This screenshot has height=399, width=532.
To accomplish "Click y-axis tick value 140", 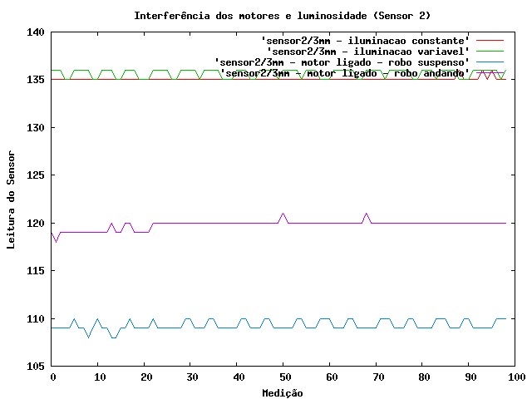I will 36,32.
